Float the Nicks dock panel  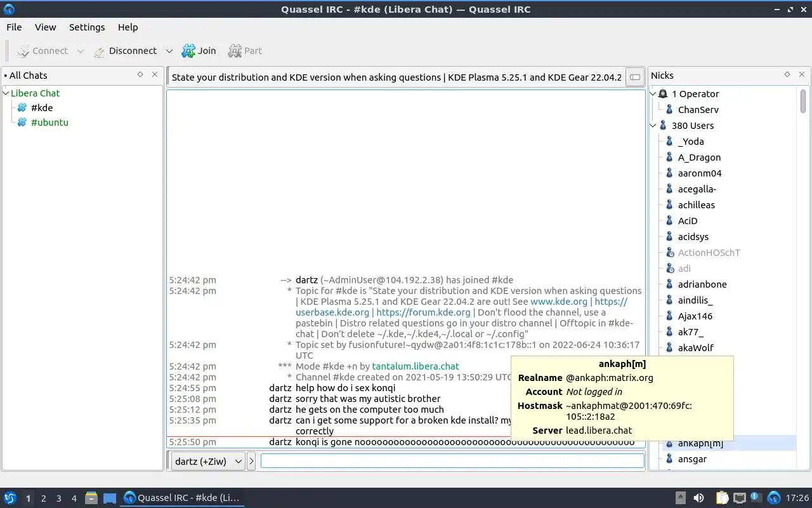pos(787,75)
